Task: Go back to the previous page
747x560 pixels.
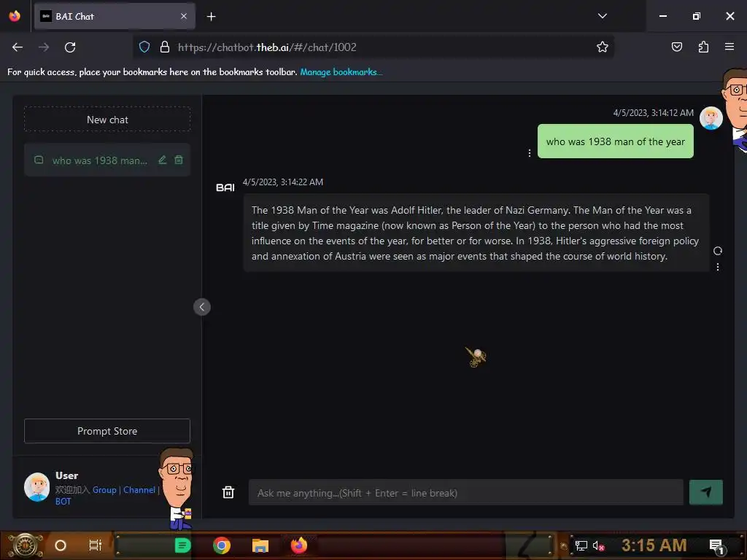Action: [x=18, y=47]
